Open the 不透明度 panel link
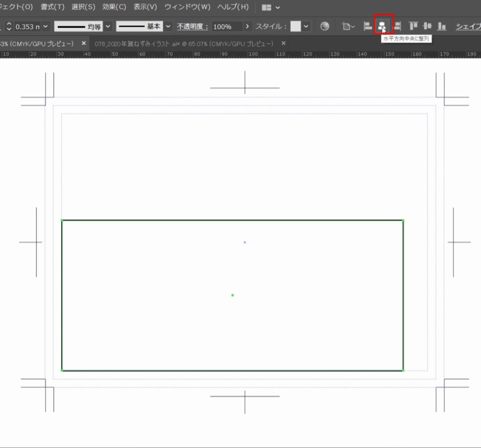481x448 pixels. pyautogui.click(x=192, y=27)
